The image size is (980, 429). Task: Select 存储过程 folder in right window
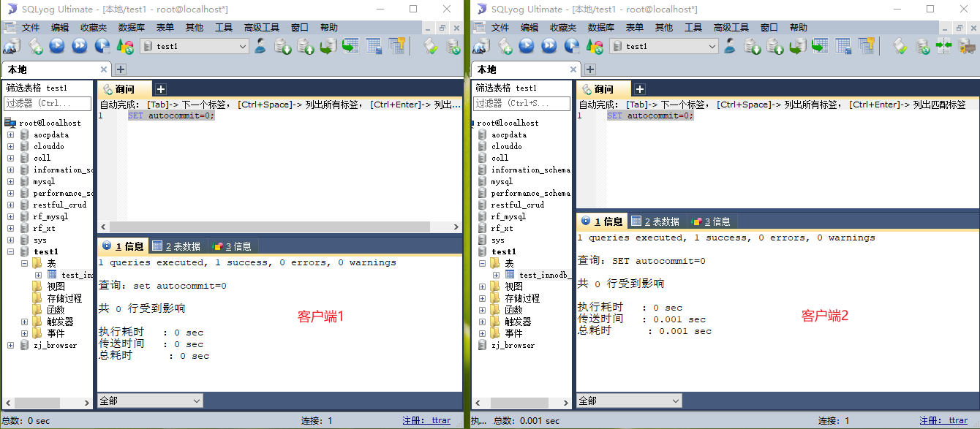522,298
